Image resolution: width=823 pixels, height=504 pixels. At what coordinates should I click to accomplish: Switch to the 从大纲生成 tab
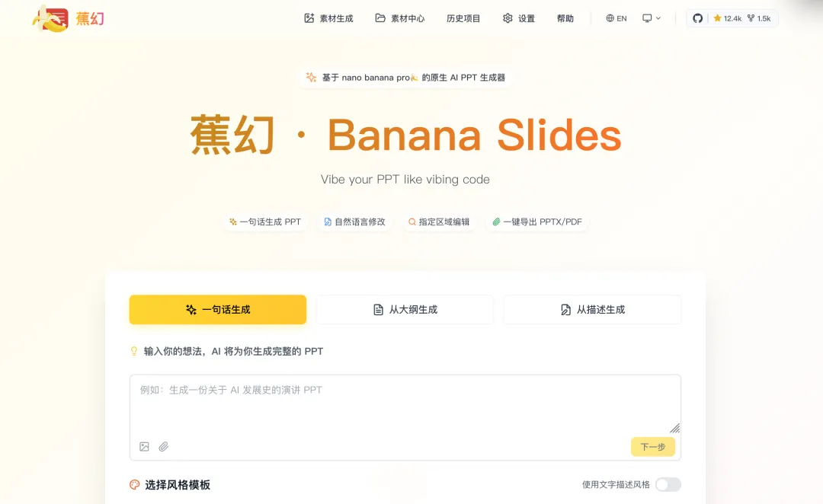point(405,309)
